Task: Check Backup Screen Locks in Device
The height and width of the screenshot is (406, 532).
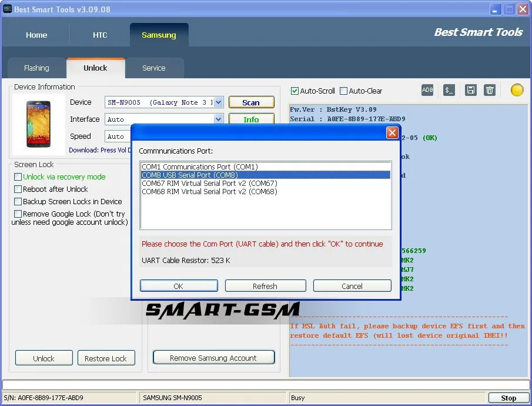Action: tap(18, 201)
